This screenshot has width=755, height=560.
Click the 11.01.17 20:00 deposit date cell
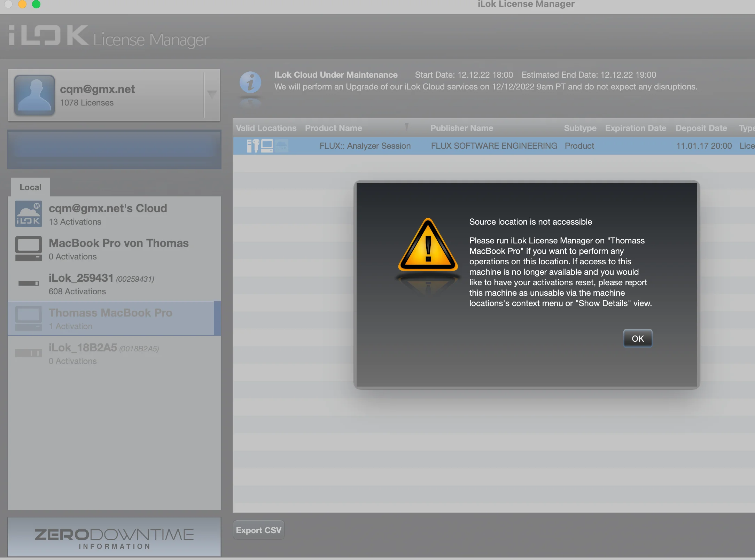click(704, 146)
